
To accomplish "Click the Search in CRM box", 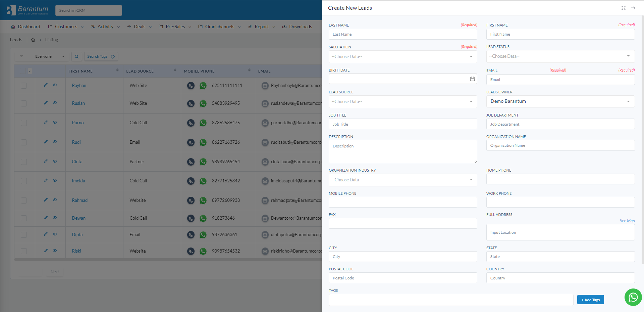I will (x=89, y=10).
